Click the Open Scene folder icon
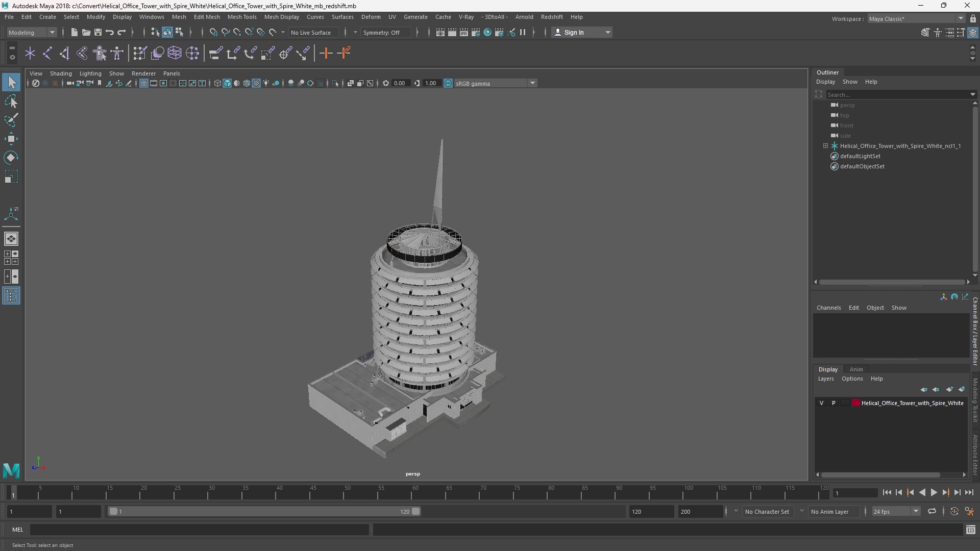Viewport: 980px width, 551px height. coord(86,32)
